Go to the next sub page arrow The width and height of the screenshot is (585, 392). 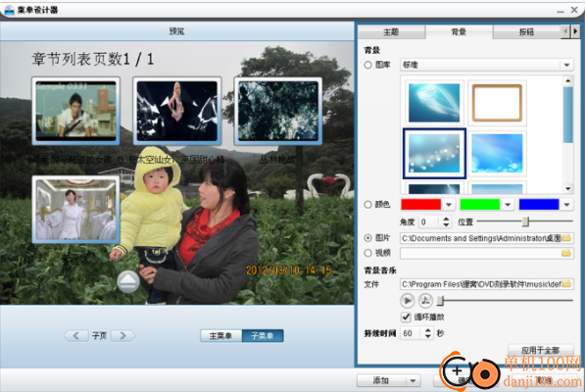pos(122,336)
